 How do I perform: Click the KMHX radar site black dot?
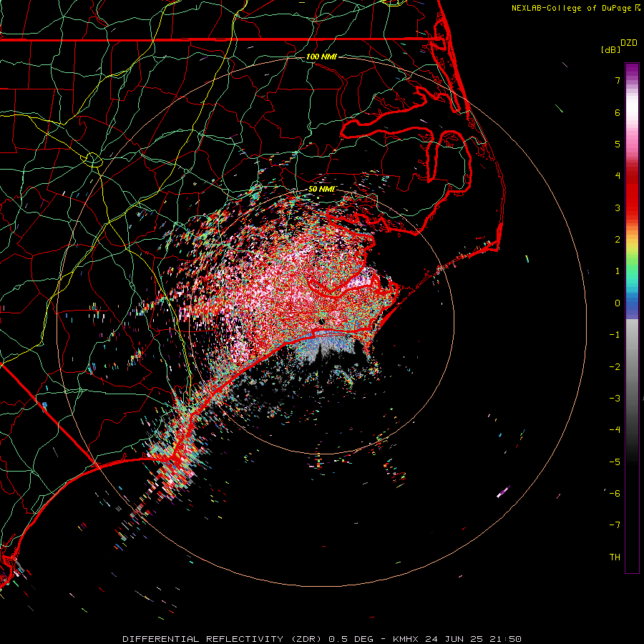click(321, 321)
